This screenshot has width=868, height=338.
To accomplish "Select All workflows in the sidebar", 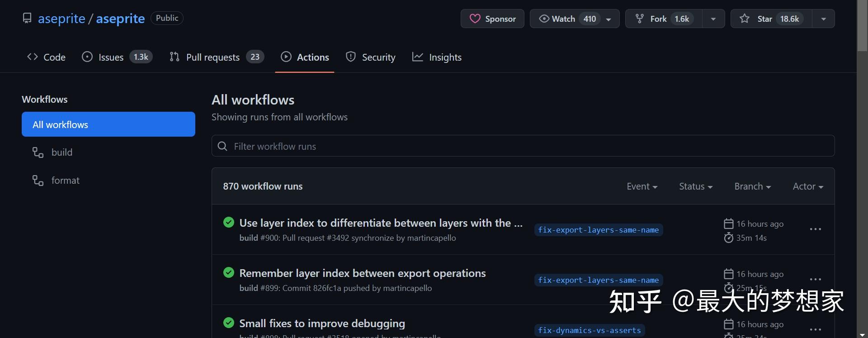I will click(x=108, y=124).
